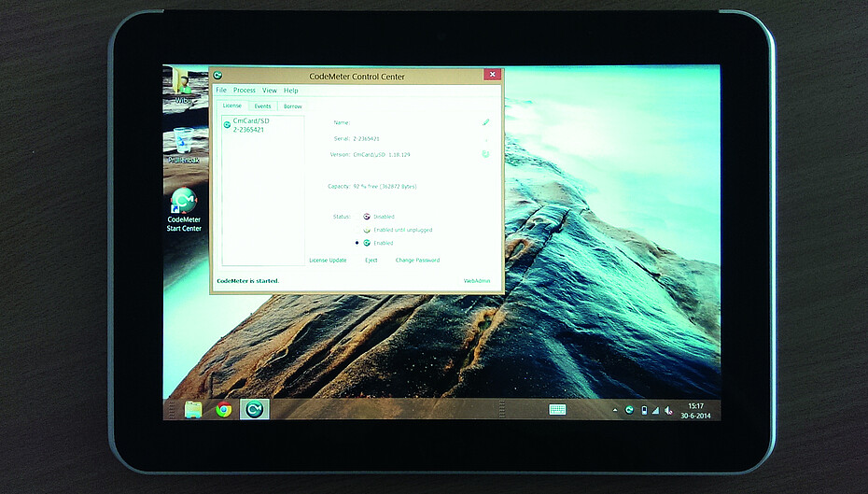Click the network signal tray icon
The width and height of the screenshot is (868, 494).
point(656,410)
